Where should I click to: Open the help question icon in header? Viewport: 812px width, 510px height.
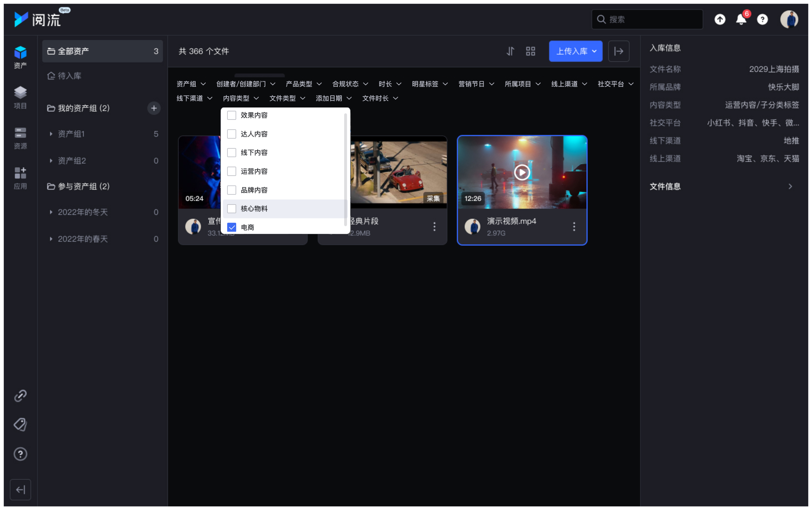pos(762,19)
